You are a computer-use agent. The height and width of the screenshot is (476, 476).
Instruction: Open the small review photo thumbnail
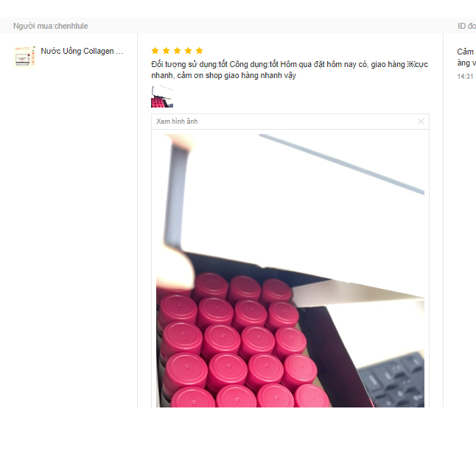click(x=162, y=97)
